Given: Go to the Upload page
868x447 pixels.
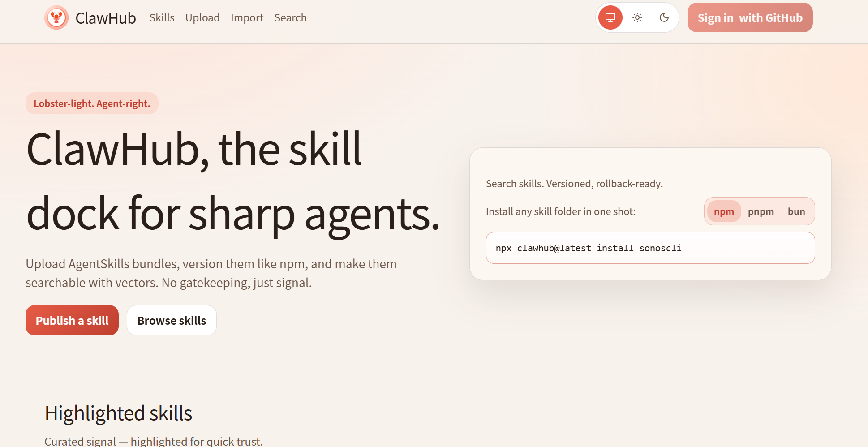Looking at the screenshot, I should (x=202, y=18).
